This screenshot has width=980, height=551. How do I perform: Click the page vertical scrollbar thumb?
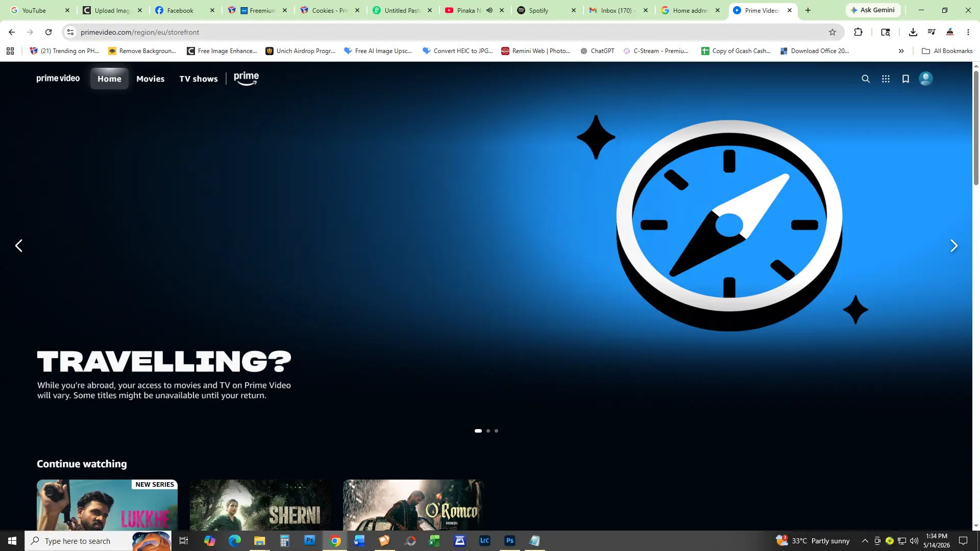tap(976, 128)
